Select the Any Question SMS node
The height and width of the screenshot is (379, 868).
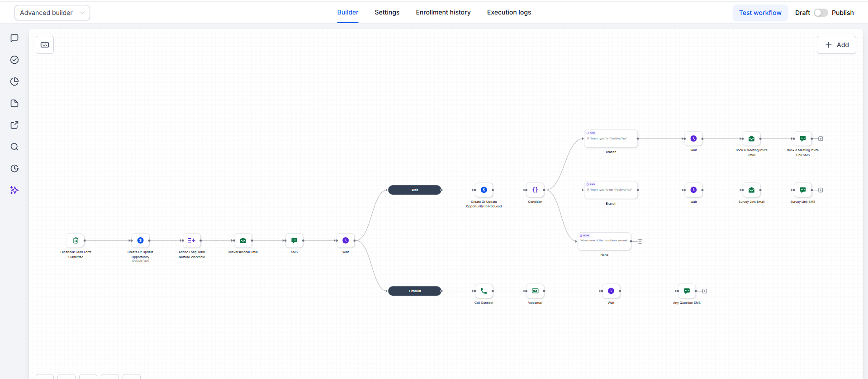click(x=687, y=291)
